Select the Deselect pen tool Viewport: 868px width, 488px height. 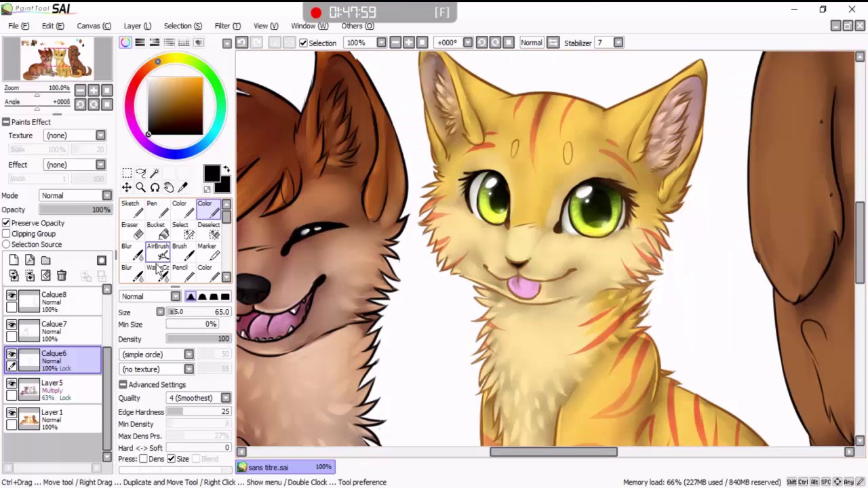[x=208, y=230]
